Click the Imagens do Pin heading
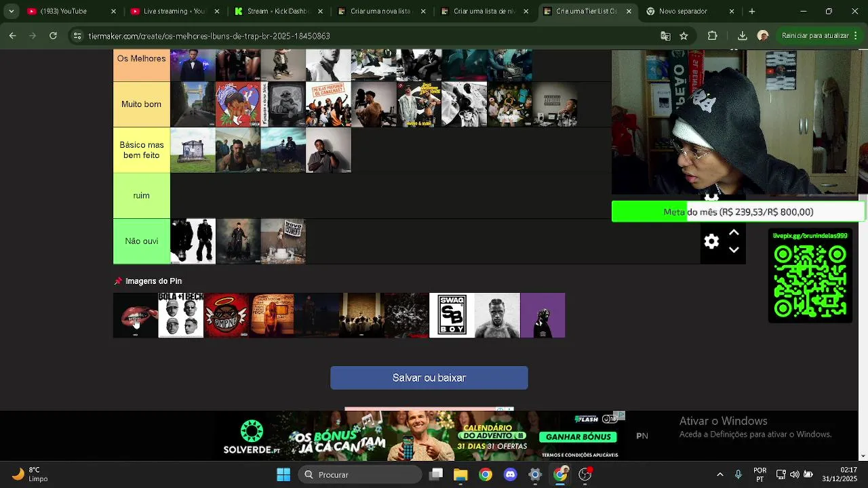The image size is (868, 488). [153, 281]
